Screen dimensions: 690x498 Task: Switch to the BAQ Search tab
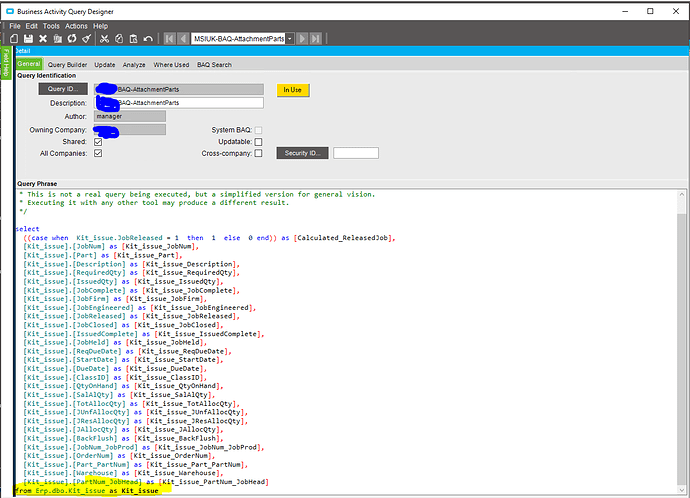(214, 65)
